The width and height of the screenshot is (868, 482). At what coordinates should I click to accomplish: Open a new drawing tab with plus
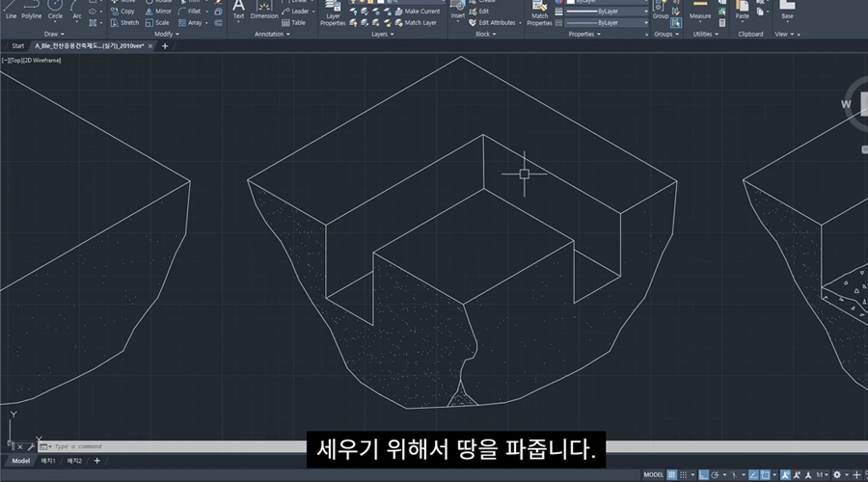tap(164, 46)
